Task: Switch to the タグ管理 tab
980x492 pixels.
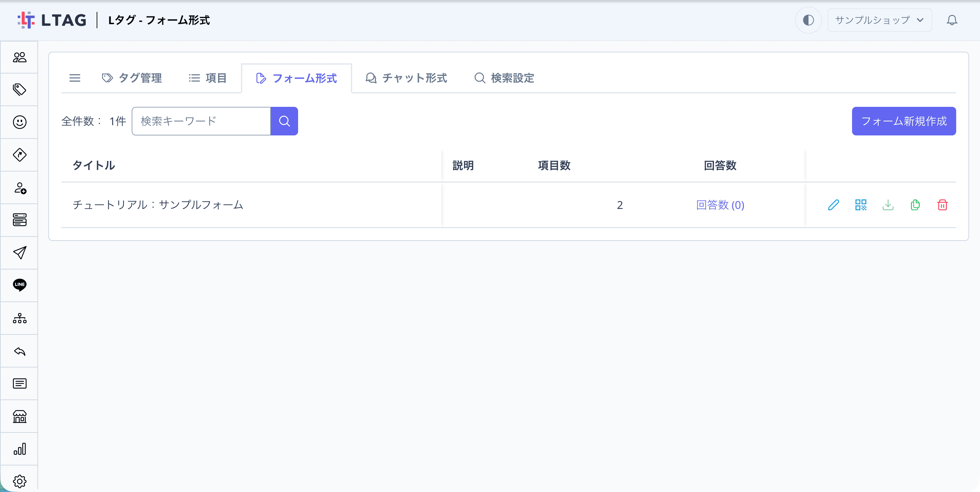Action: [x=132, y=78]
